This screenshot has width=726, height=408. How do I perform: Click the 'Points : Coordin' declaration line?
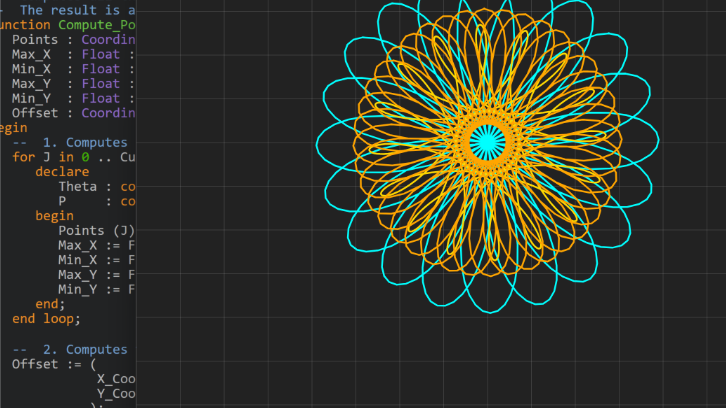point(66,39)
